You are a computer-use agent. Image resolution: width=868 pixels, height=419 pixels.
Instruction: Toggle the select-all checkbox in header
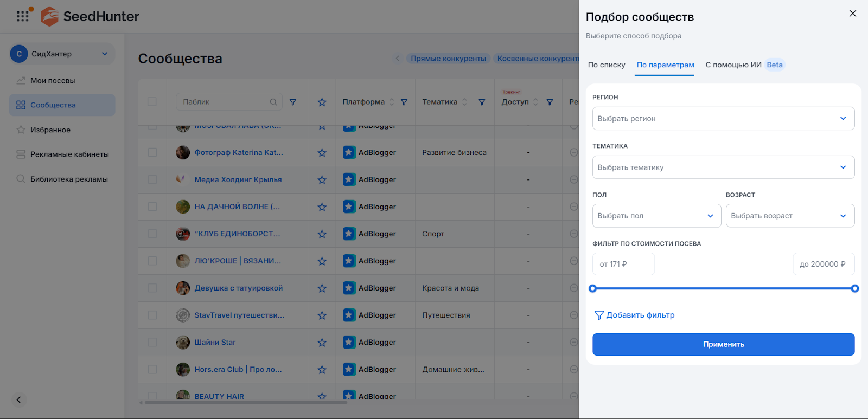(152, 102)
